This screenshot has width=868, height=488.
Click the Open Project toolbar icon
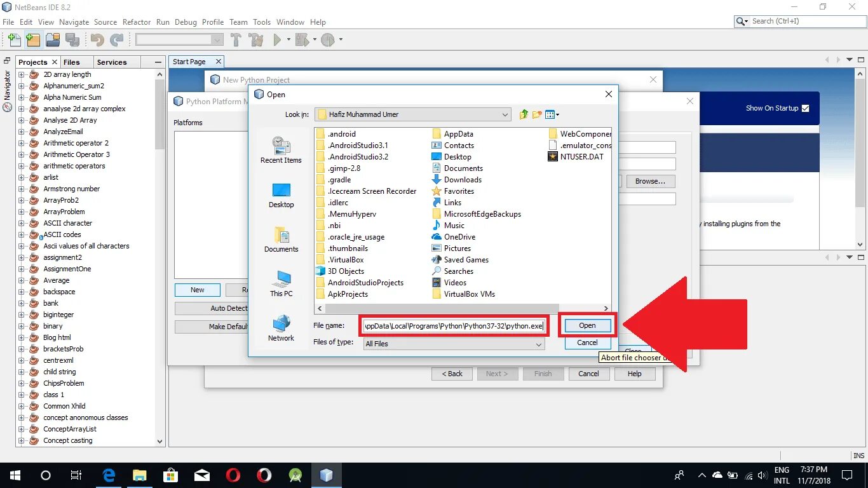[53, 40]
